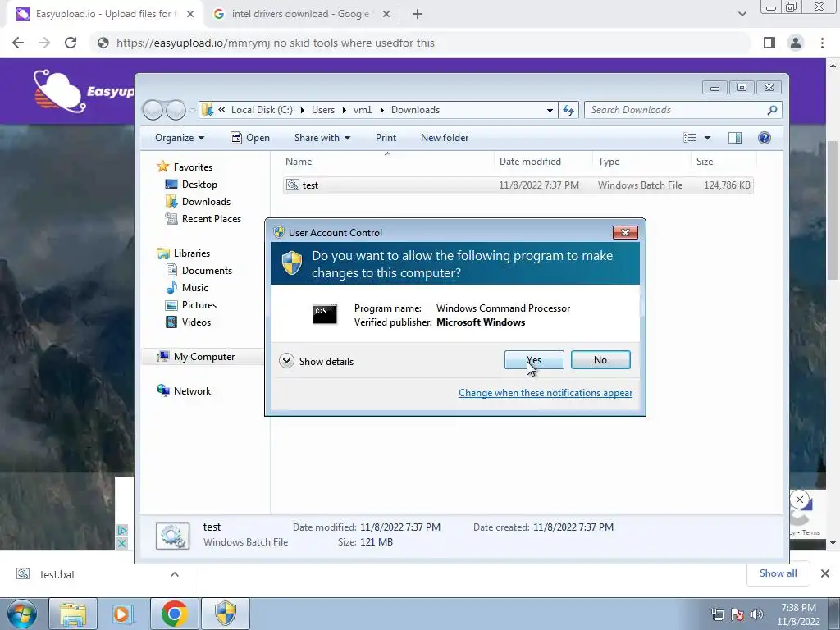
Task: Click Open in the Explorer toolbar
Action: [x=250, y=138]
